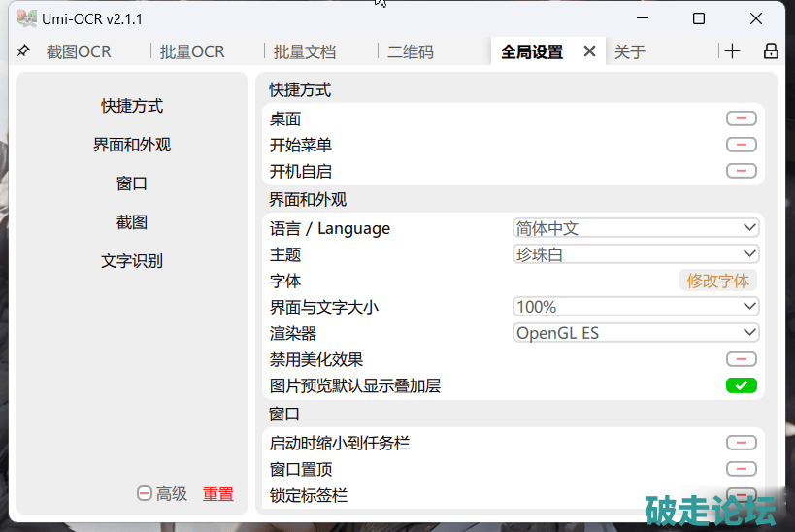Click the plus icon to add tab
Image resolution: width=795 pixels, height=532 pixels.
tap(732, 51)
